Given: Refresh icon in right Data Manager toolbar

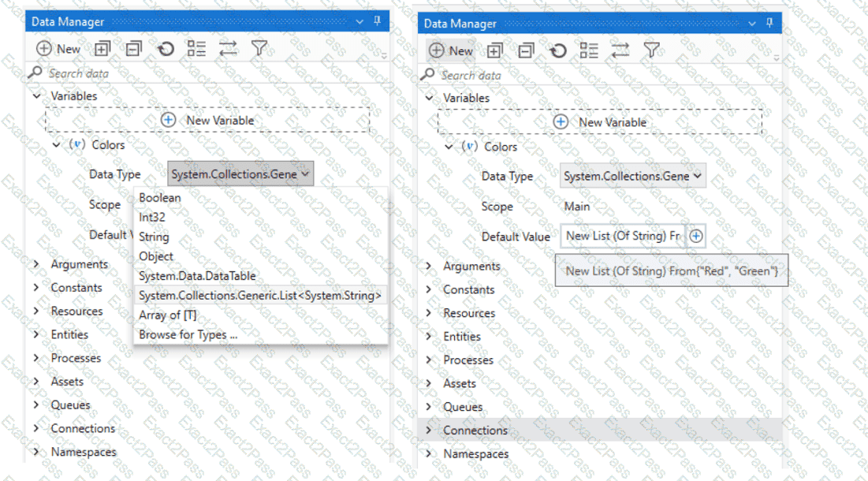Looking at the screenshot, I should [557, 51].
